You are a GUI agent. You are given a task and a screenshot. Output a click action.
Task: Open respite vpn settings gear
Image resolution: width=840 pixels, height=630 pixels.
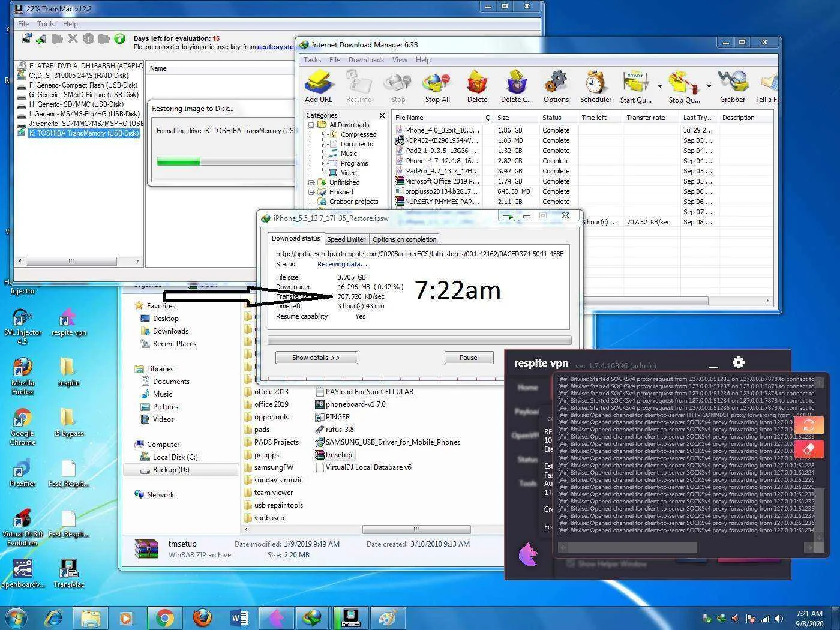[739, 362]
